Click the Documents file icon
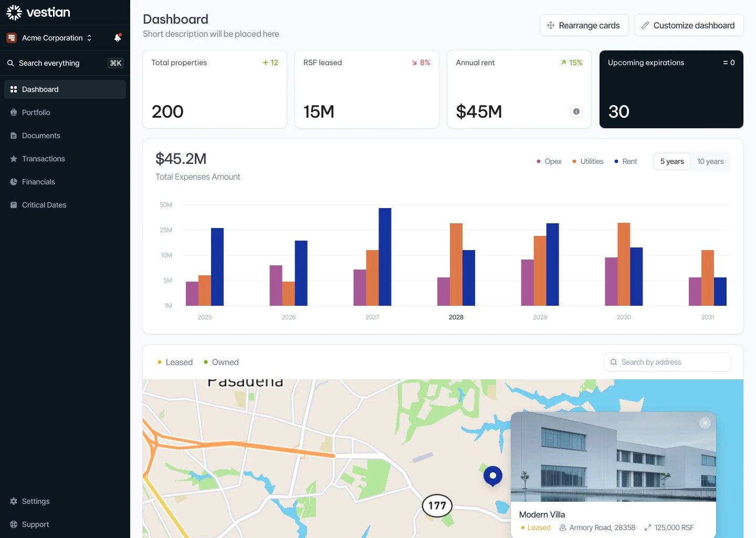Viewport: 756px width, 538px height. coord(14,136)
